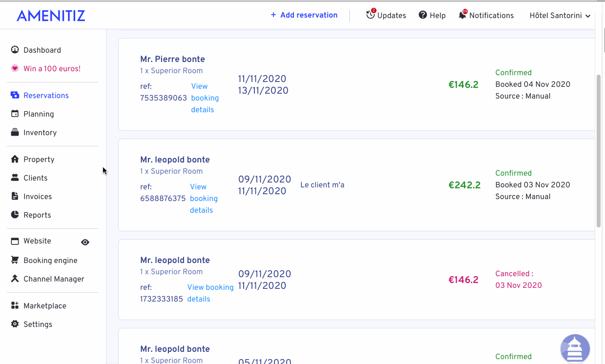Viewport: 605px width, 364px height.
Task: Click the pink heart icon
Action: point(15,68)
